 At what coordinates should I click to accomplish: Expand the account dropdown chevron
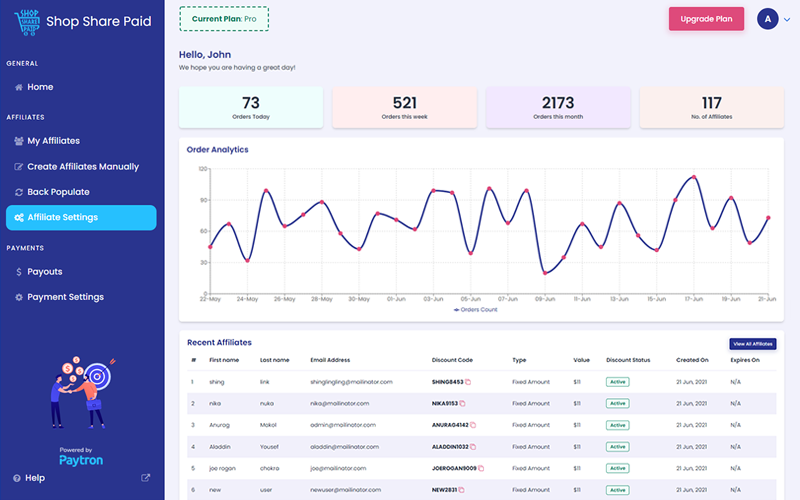pyautogui.click(x=787, y=20)
